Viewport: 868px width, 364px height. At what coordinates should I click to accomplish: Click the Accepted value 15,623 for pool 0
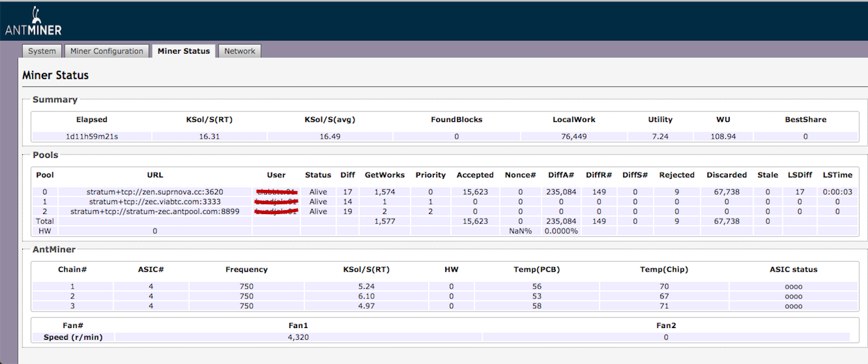click(x=475, y=192)
